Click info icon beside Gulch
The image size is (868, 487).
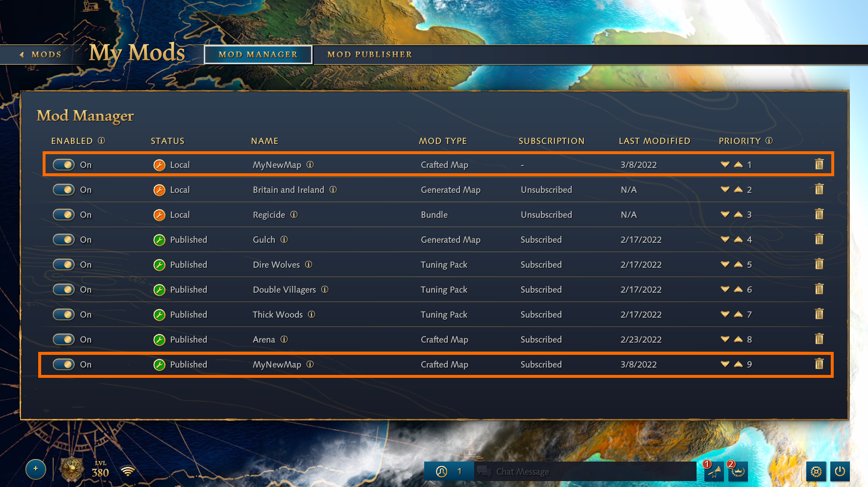(x=284, y=239)
